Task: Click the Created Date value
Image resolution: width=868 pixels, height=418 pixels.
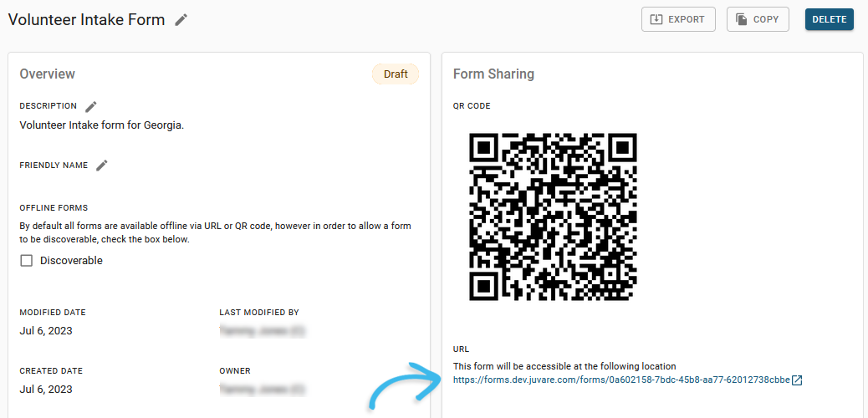Action: (x=46, y=390)
